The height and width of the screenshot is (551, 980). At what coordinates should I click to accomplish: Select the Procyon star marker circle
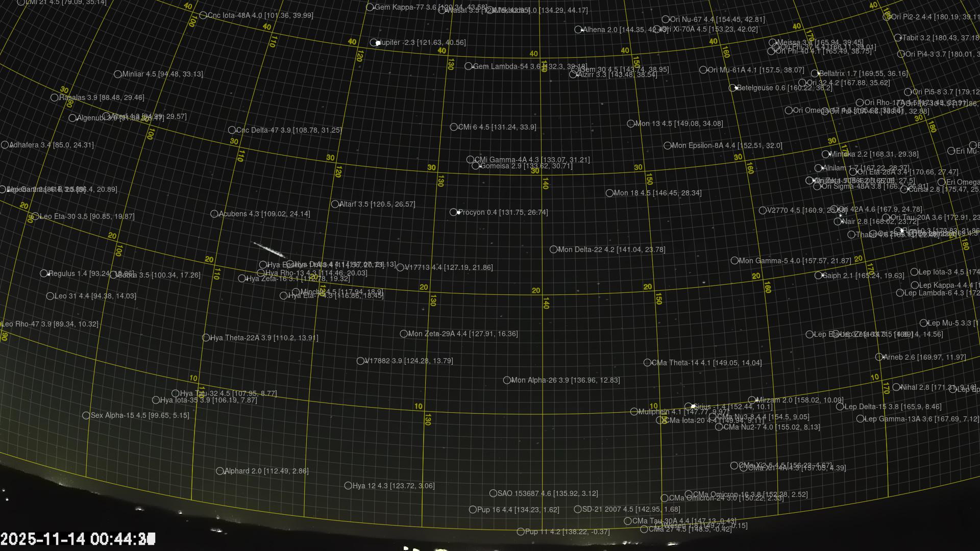[x=453, y=212]
